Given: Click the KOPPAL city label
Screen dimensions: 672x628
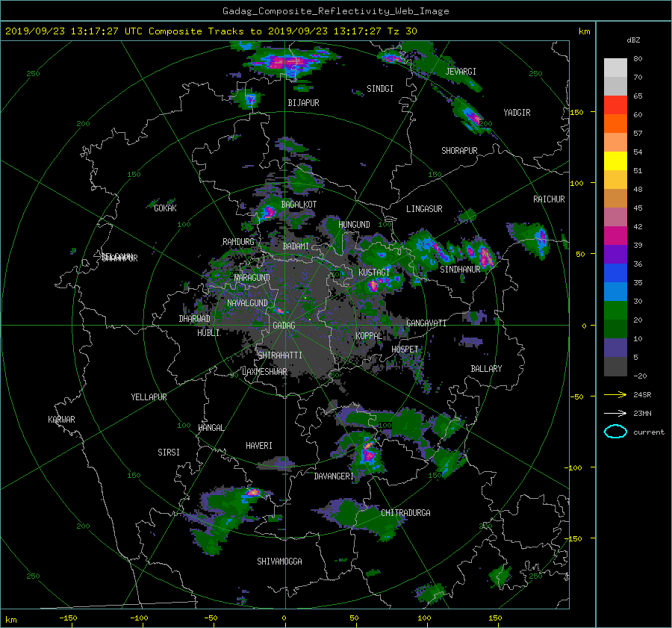Looking at the screenshot, I should click(x=369, y=336).
